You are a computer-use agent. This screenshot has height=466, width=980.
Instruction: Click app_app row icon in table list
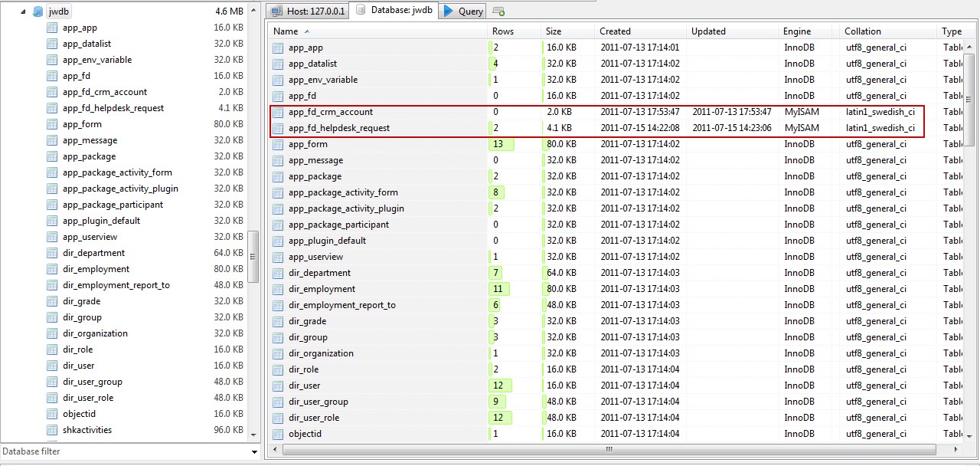278,48
